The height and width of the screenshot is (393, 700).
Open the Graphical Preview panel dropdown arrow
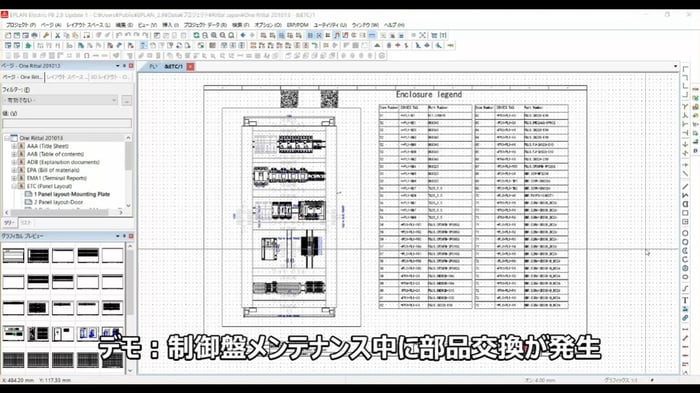coord(118,236)
